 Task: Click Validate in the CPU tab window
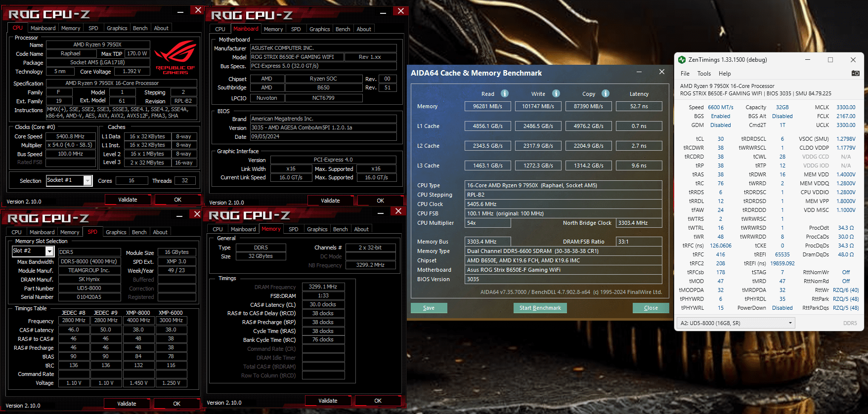(x=128, y=200)
